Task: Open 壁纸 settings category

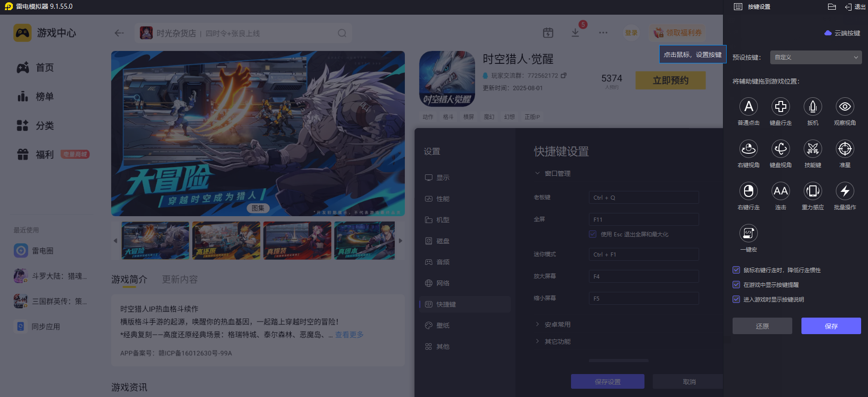Action: pos(465,325)
